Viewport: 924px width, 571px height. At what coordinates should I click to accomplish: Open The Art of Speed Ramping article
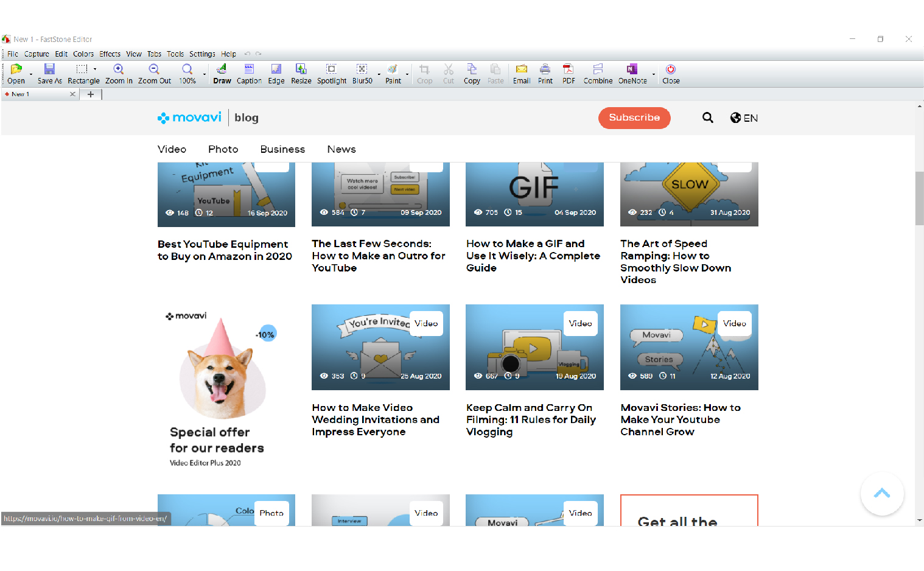(x=676, y=262)
